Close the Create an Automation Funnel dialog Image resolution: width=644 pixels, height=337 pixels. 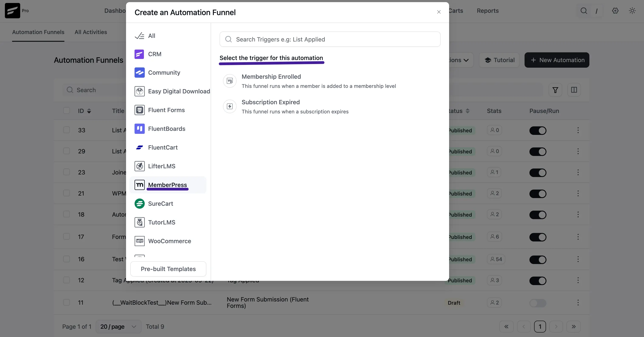(439, 12)
